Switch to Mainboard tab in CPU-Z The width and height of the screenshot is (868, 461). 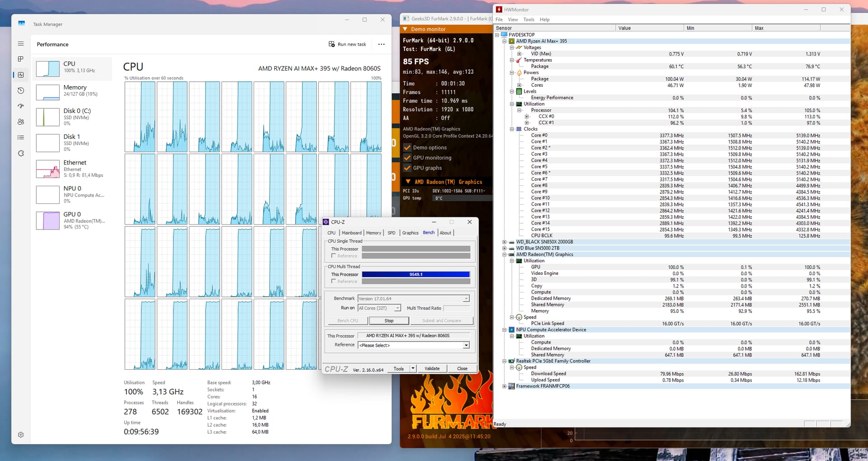[x=352, y=233]
